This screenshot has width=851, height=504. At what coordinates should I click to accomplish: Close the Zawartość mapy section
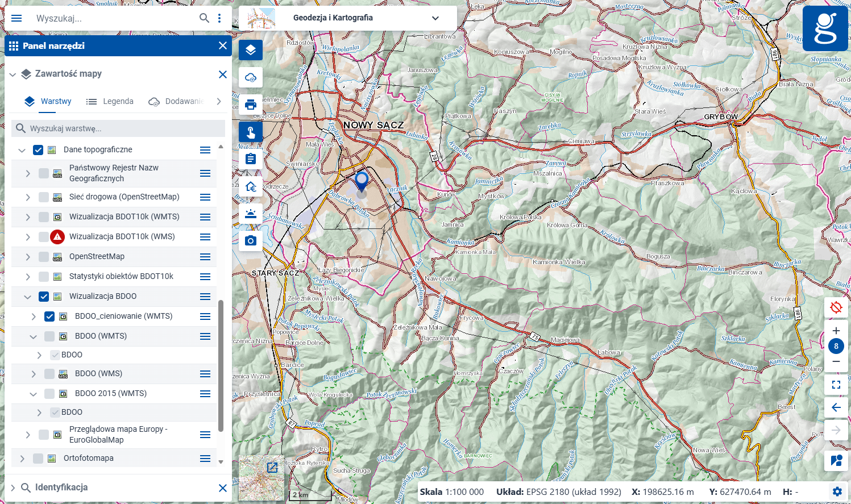pos(223,74)
